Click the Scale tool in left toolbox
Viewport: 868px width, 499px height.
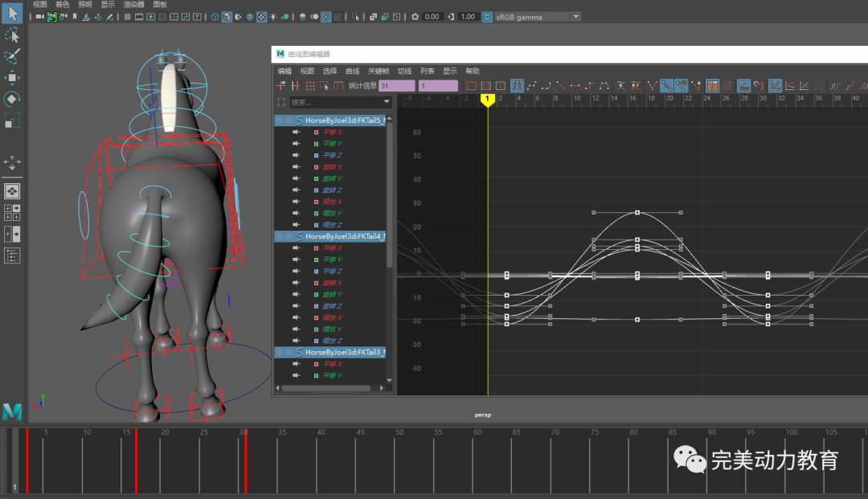click(x=12, y=121)
